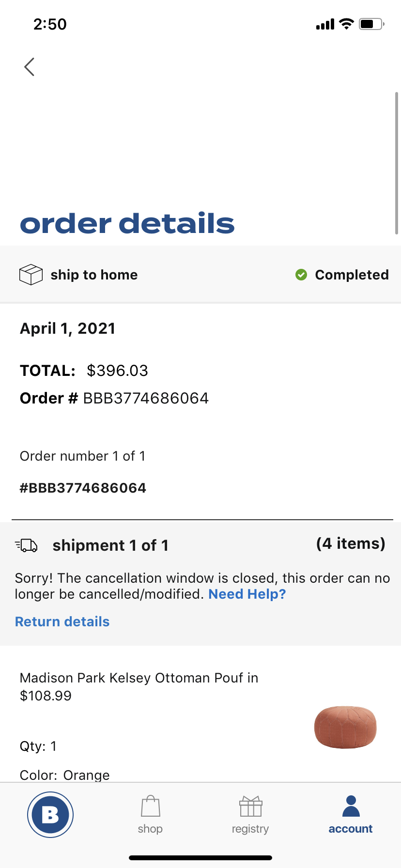This screenshot has width=401, height=868.
Task: Tap the delivery truck shipment icon
Action: pyautogui.click(x=26, y=545)
